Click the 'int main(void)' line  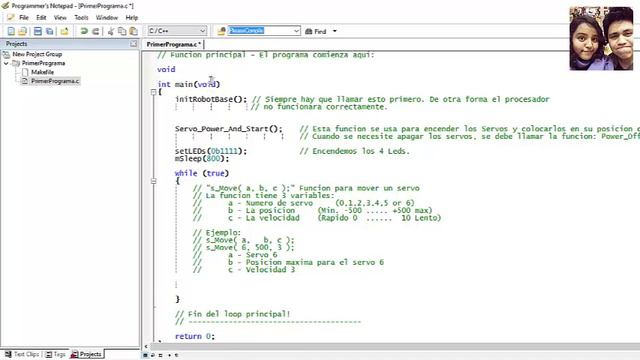tap(189, 84)
